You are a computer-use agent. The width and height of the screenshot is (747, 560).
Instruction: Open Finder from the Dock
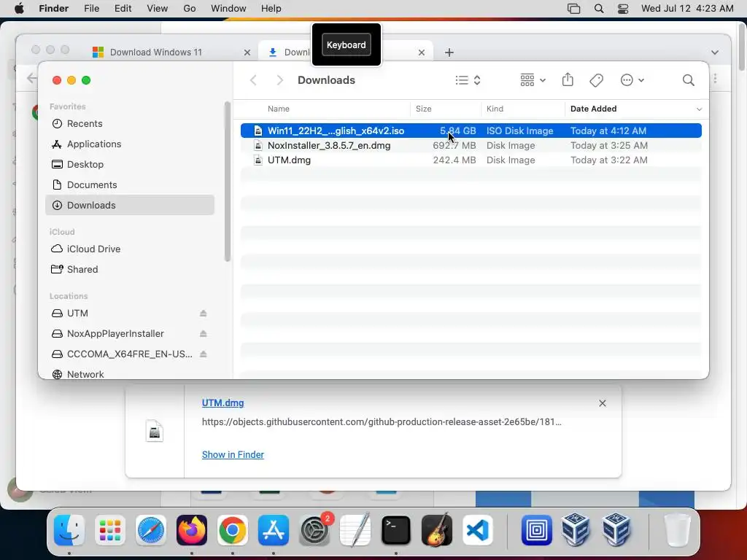coord(69,530)
